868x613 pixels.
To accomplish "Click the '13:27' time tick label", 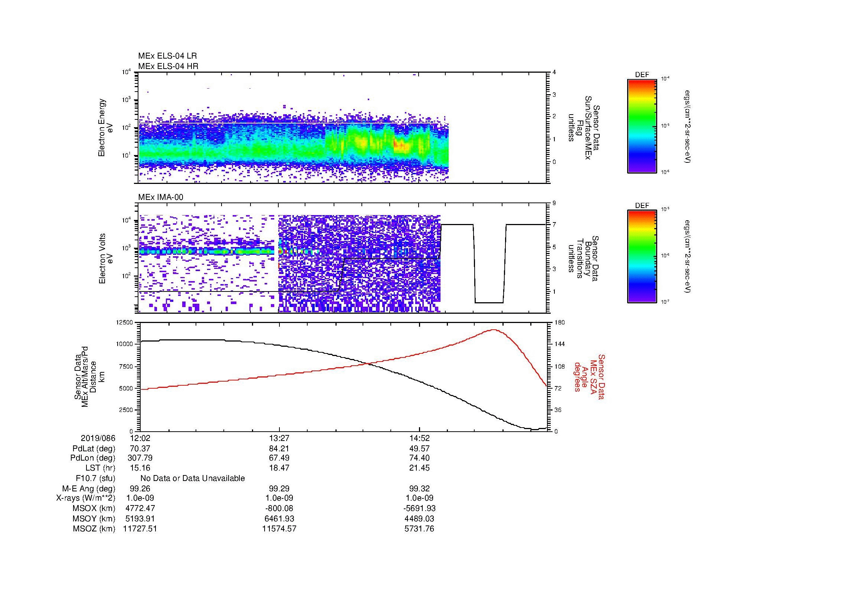I will (x=279, y=438).
